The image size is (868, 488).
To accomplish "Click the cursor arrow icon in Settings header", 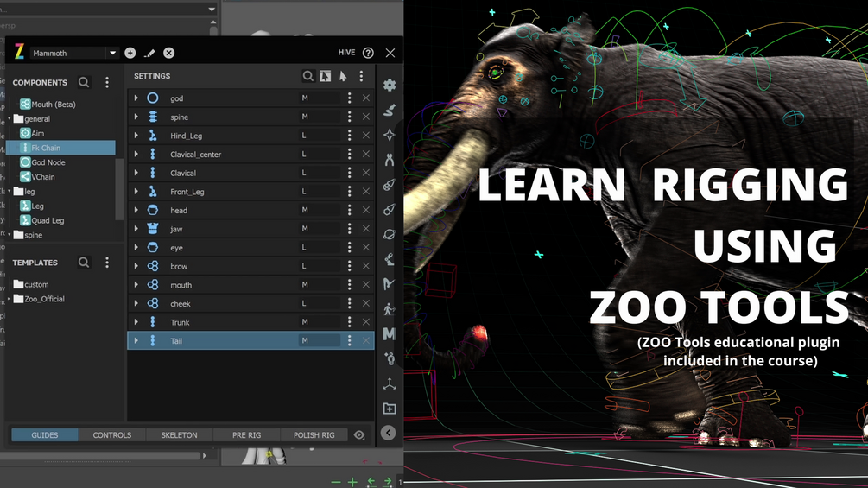I will [343, 76].
